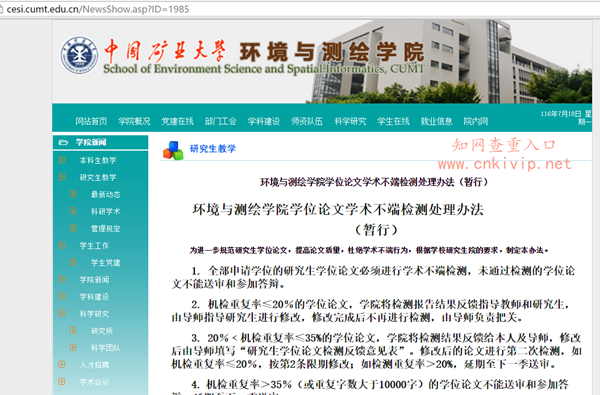
Task: Open the 管理规定 sidebar item
Action: click(x=106, y=229)
